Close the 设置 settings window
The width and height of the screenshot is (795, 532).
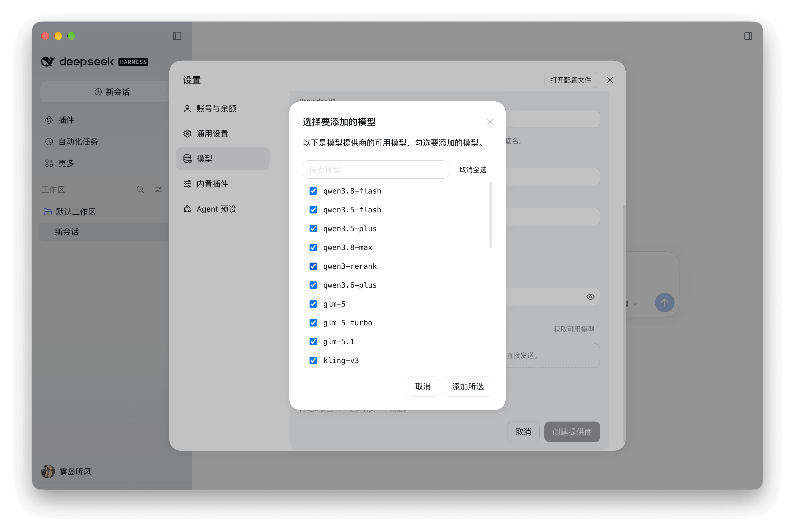tap(610, 80)
